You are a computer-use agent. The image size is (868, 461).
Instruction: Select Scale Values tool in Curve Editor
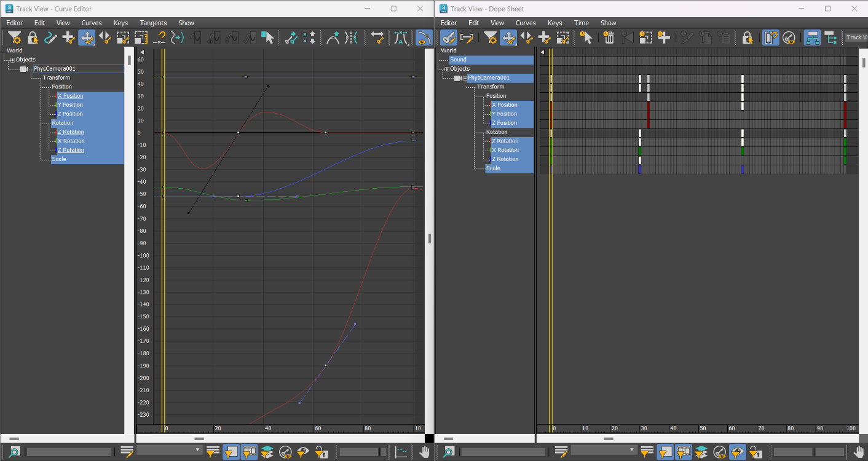click(x=141, y=37)
